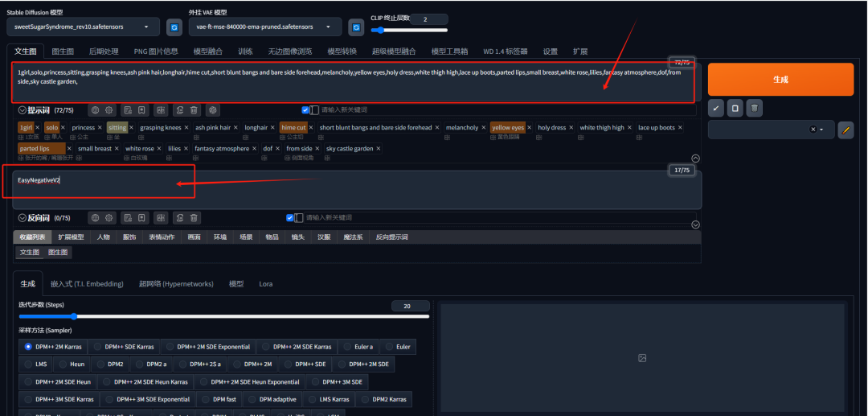This screenshot has height=416, width=868.
Task: Click the trash icon in the 提示词 toolbar
Action: [x=194, y=109]
